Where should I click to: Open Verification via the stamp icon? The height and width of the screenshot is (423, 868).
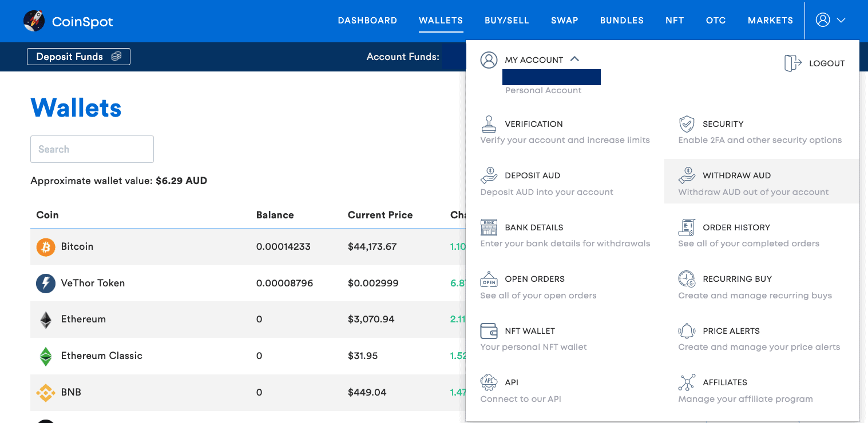[489, 123]
